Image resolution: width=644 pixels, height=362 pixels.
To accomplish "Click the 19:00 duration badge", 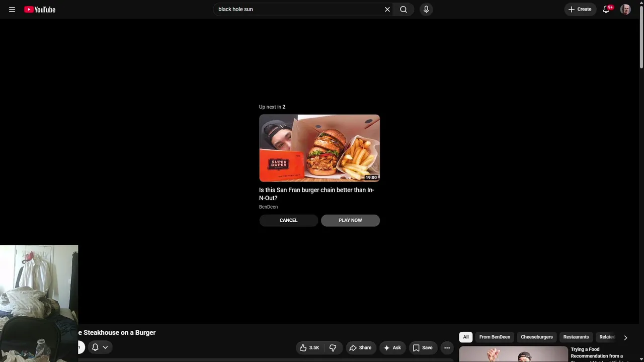I will [371, 177].
